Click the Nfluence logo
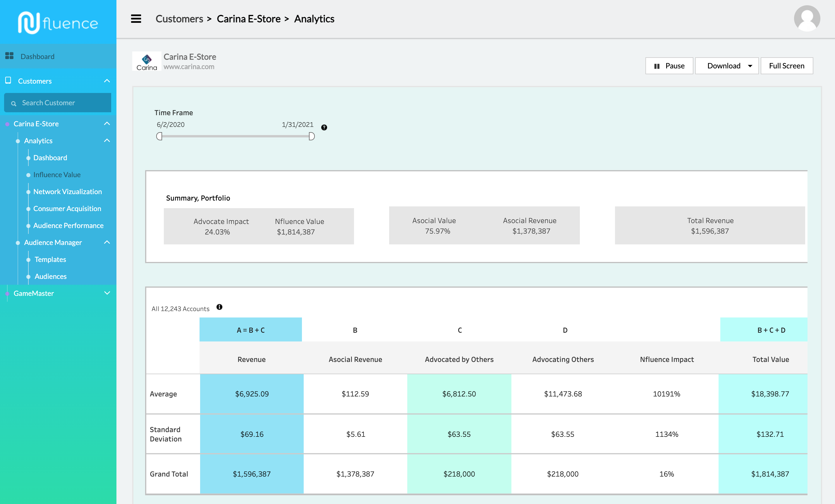The height and width of the screenshot is (504, 835). [58, 23]
